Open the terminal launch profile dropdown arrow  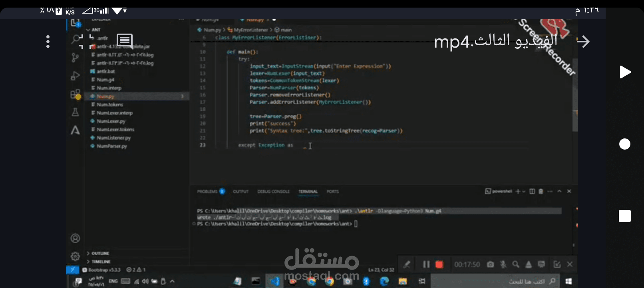coord(524,192)
